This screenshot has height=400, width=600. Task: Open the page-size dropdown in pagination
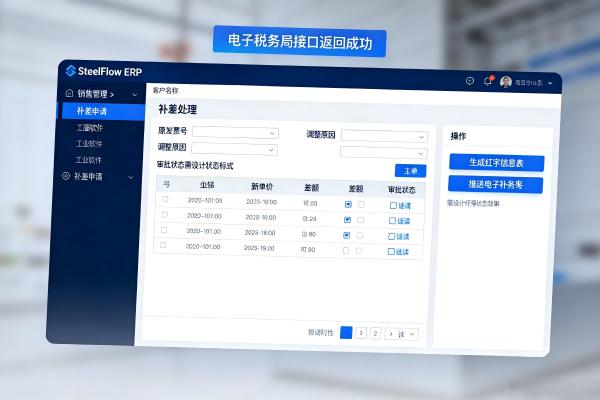point(406,334)
